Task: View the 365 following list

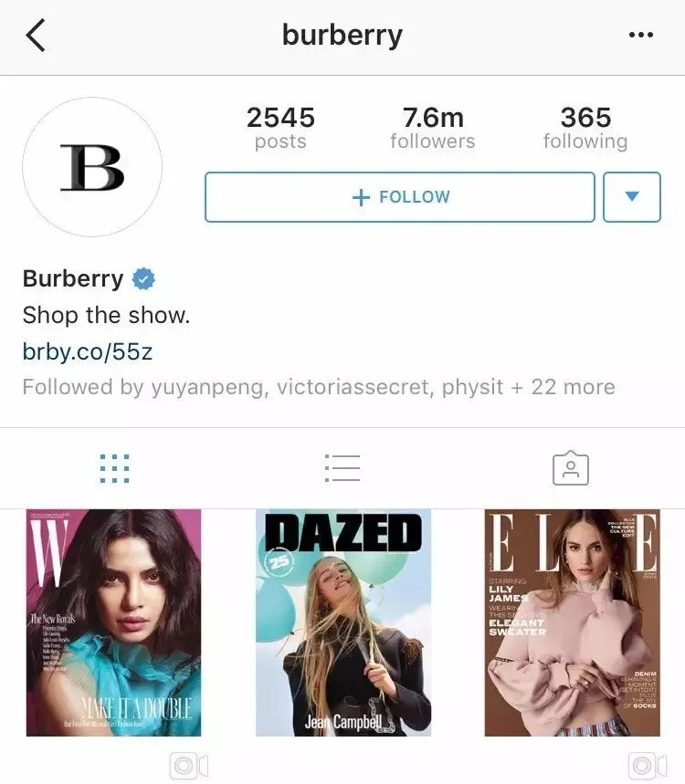Action: click(585, 128)
